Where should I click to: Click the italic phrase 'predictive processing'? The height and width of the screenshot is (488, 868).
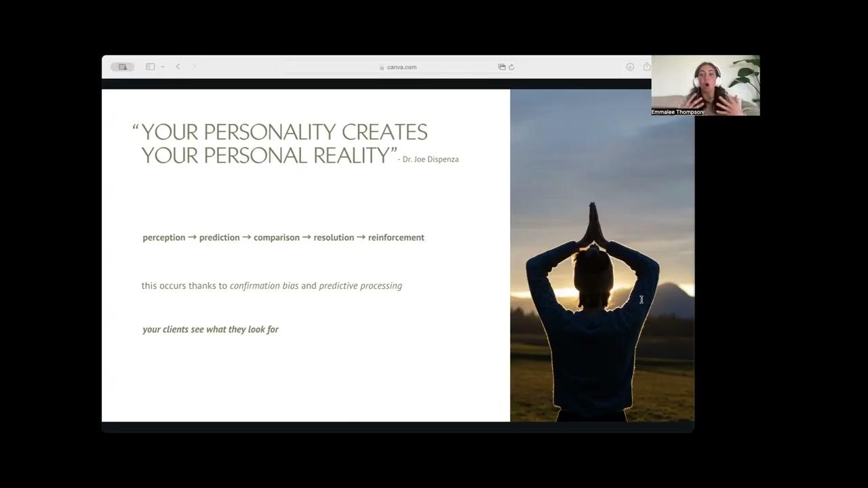[360, 286]
